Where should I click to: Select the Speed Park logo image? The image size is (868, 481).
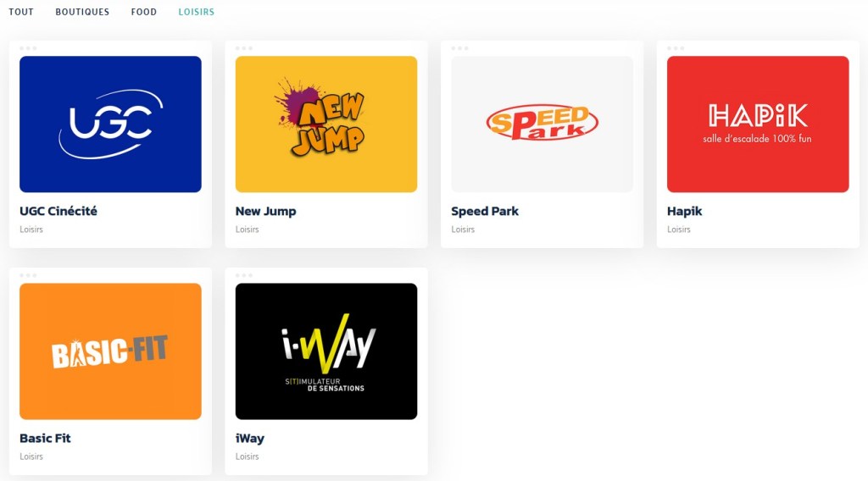pos(542,124)
